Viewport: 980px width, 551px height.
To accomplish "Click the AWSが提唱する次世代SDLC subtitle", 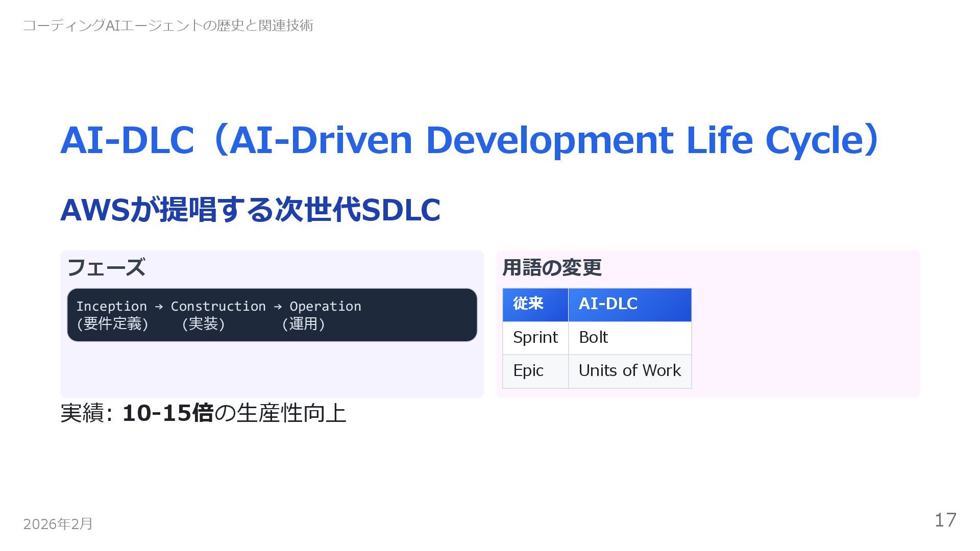I will [250, 210].
